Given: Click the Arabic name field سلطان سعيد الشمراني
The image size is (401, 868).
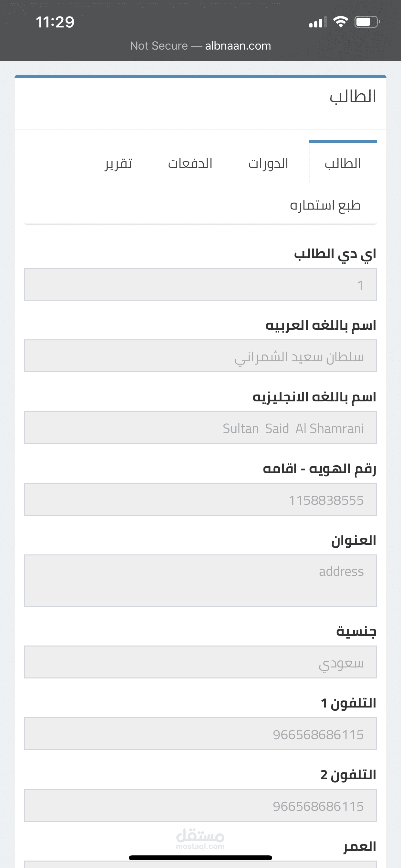Looking at the screenshot, I should coord(200,356).
